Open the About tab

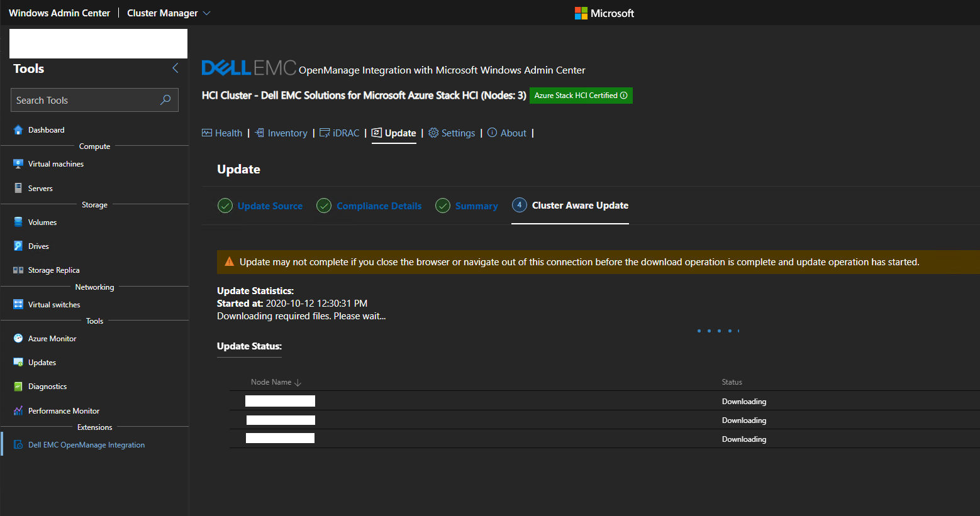(x=507, y=133)
